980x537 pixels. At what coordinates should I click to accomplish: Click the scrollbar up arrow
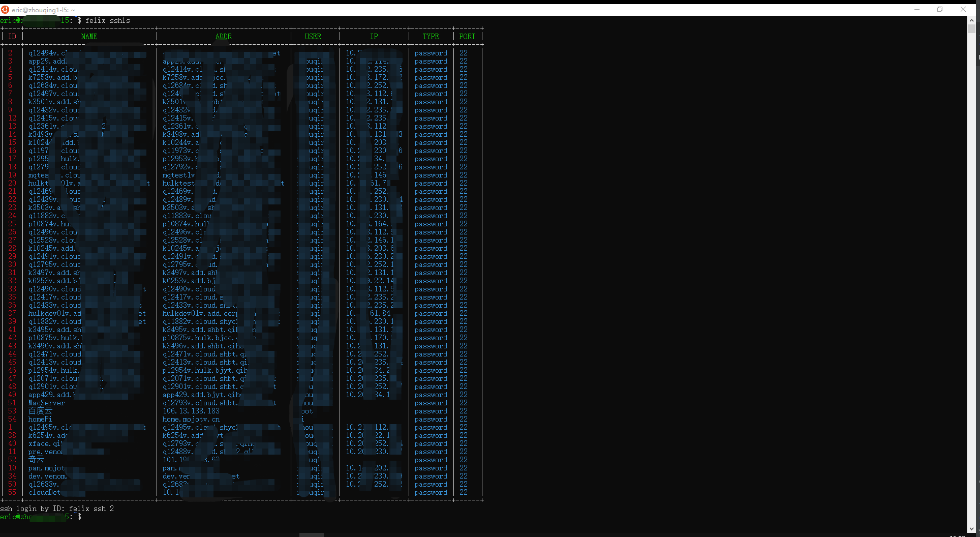click(x=971, y=21)
